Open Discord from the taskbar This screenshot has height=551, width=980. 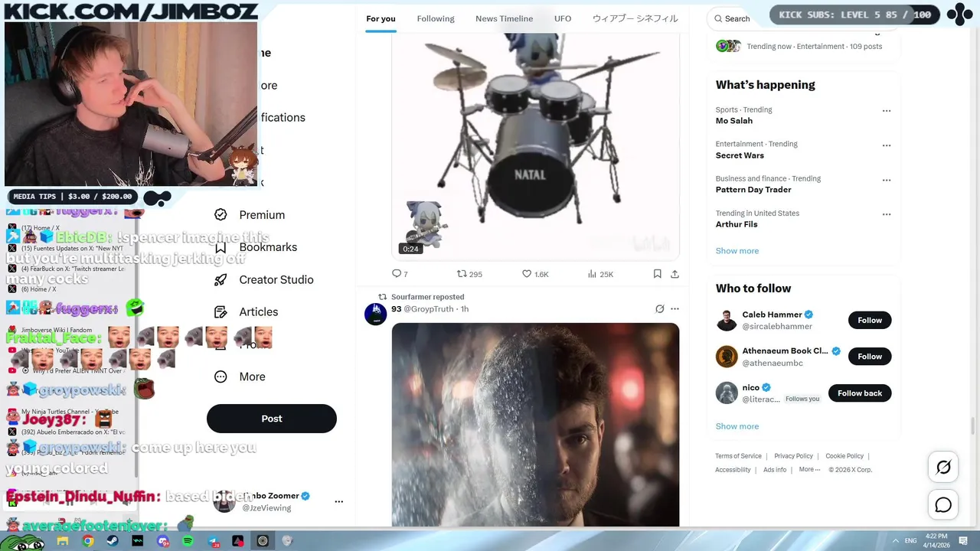[x=163, y=541]
